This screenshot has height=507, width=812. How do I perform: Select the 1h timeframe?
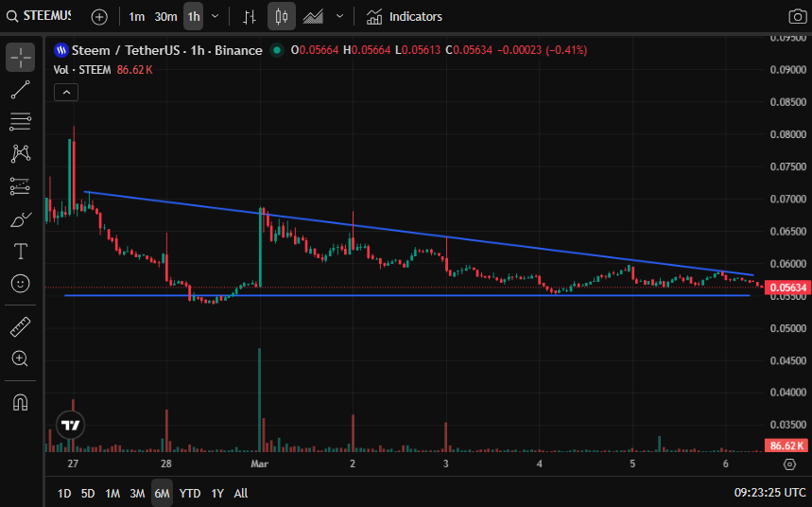[194, 17]
